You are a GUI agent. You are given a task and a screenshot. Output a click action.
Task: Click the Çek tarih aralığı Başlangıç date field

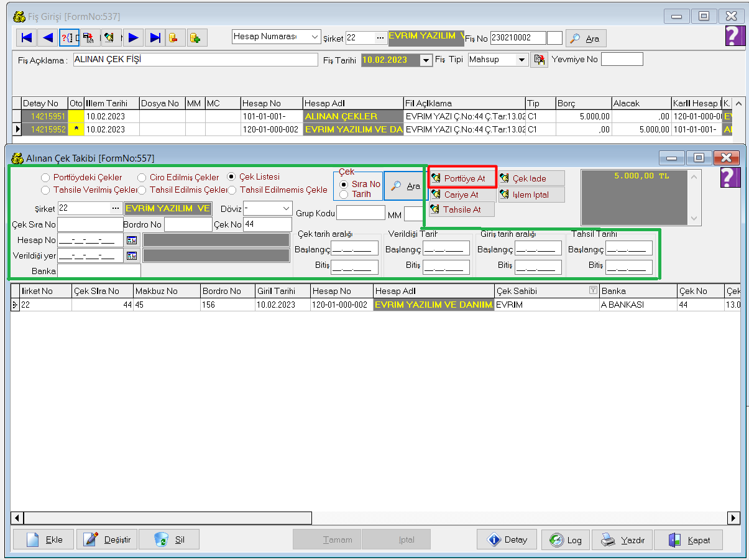[x=355, y=249]
